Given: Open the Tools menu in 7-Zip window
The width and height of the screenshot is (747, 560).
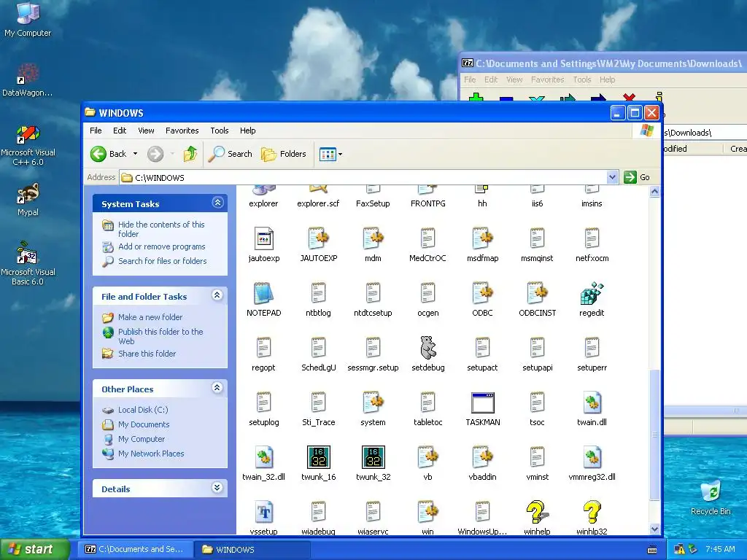Looking at the screenshot, I should [x=581, y=79].
